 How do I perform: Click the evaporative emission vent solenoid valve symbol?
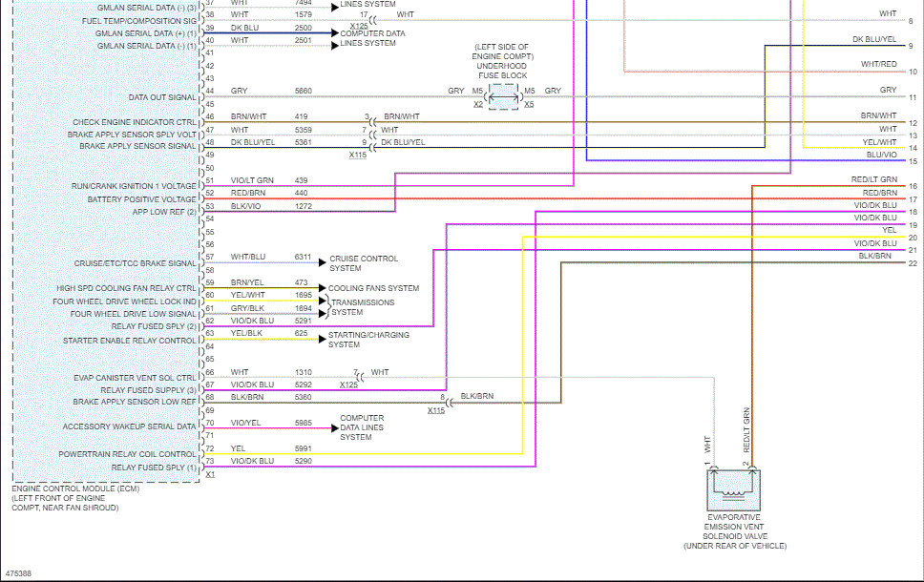click(733, 490)
